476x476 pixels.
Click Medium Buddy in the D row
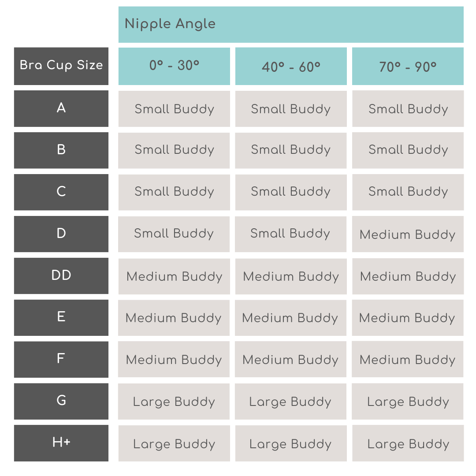pos(408,234)
